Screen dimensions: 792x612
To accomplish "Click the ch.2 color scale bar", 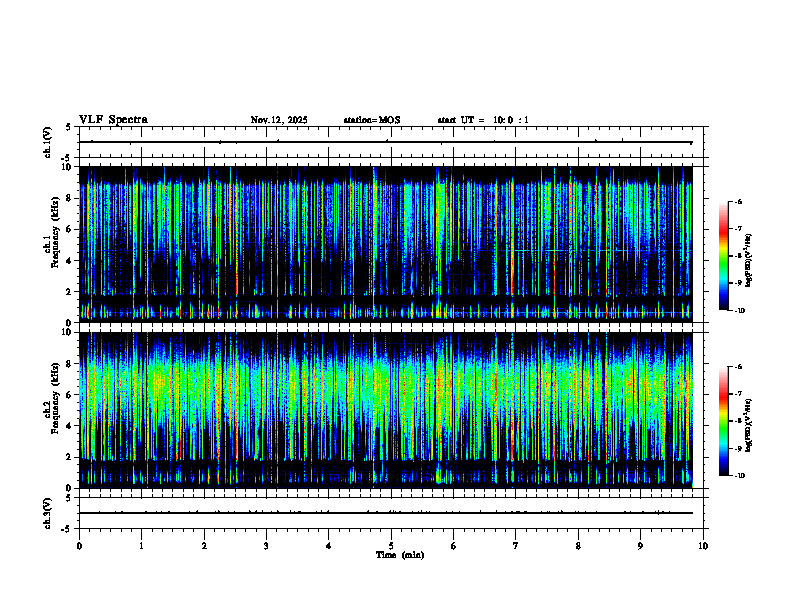I will point(723,421).
